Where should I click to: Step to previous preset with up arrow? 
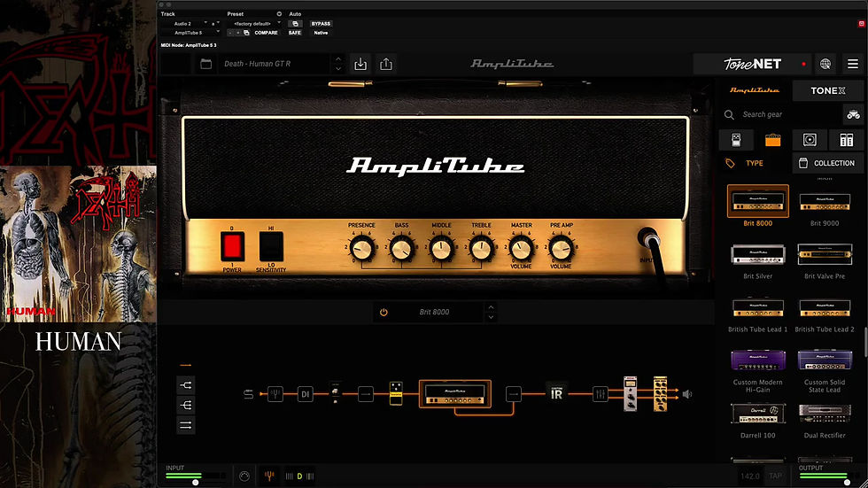[x=338, y=58]
